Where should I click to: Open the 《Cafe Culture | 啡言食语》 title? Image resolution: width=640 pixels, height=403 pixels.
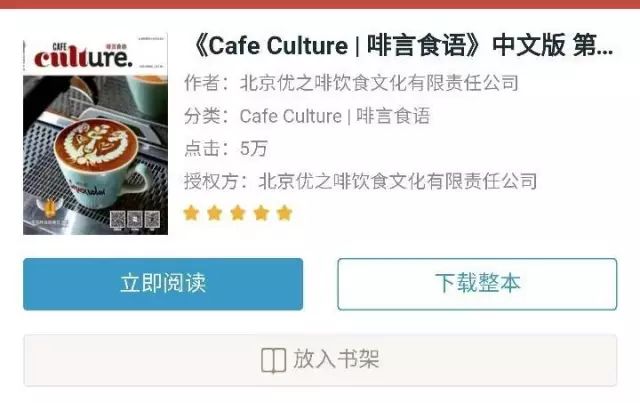point(402,45)
